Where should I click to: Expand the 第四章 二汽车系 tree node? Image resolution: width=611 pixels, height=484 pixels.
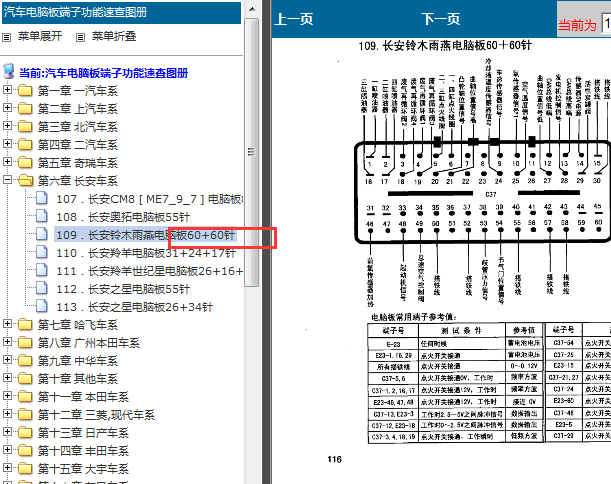(7, 143)
